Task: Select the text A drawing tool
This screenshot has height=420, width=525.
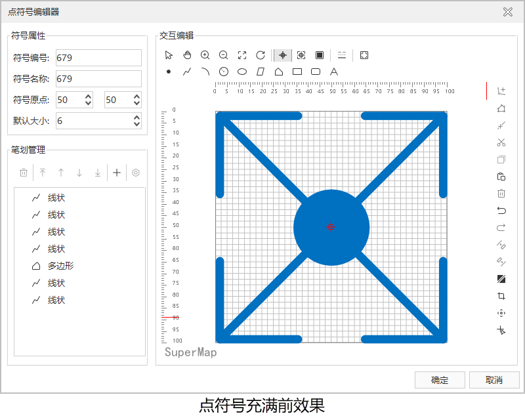Action: pos(334,72)
